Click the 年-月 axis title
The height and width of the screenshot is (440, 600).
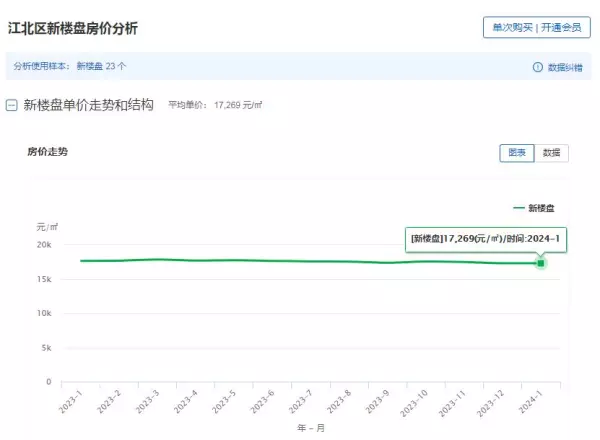coord(311,428)
